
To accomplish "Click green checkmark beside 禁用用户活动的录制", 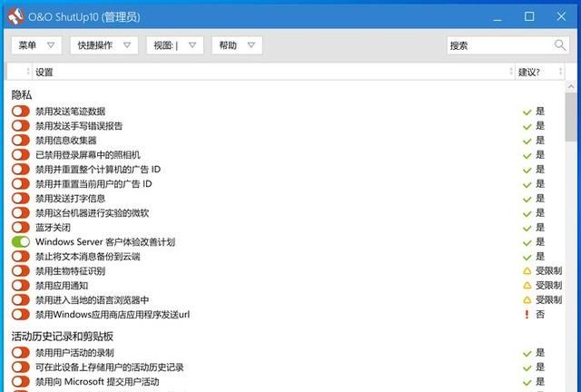I will tap(527, 354).
